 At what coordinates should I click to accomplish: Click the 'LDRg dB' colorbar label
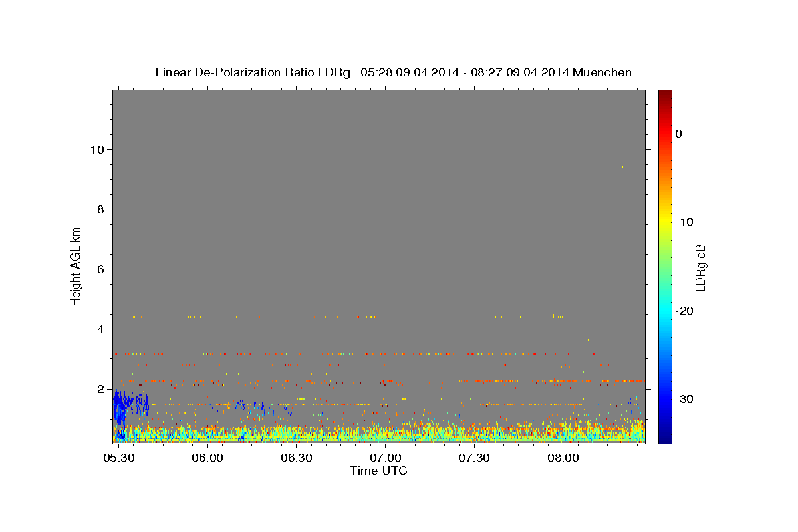click(700, 267)
